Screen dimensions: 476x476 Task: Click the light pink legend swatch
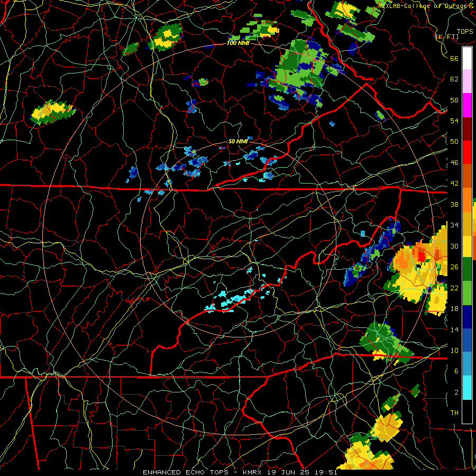467,81
